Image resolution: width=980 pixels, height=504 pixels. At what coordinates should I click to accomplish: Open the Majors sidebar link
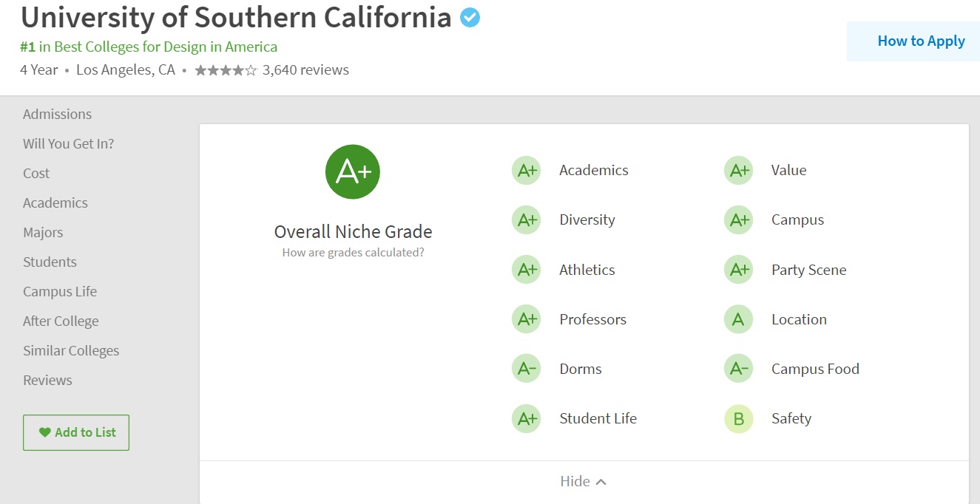(x=43, y=233)
